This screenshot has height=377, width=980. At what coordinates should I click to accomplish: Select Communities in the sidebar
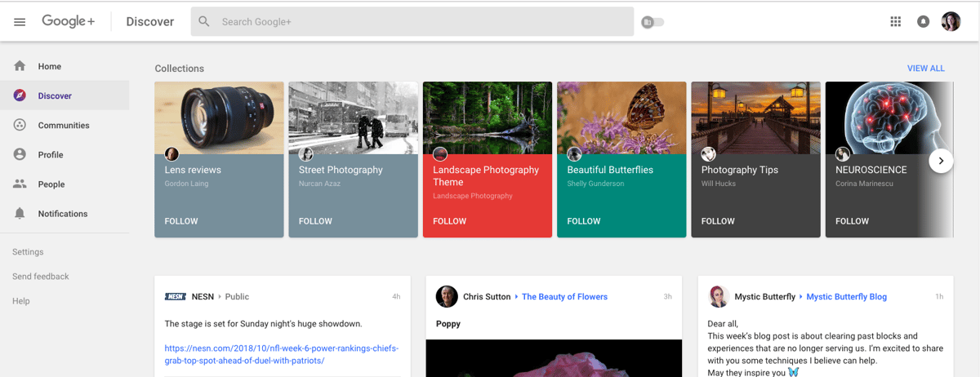pos(65,125)
